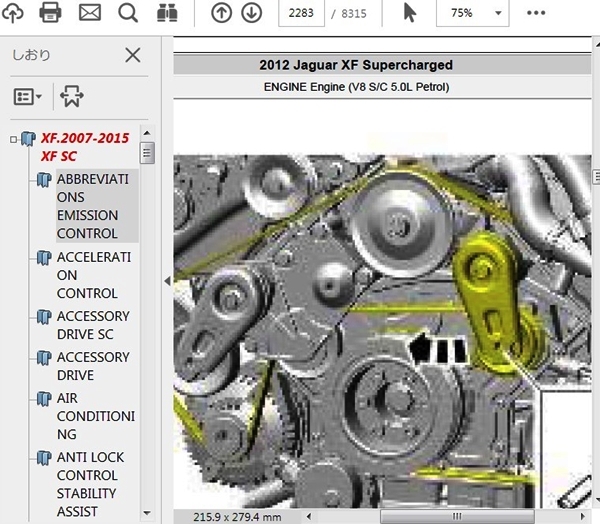This screenshot has height=524, width=600.
Task: Open the ACCESSORY DRIVE SC bookmark
Action: click(92, 325)
